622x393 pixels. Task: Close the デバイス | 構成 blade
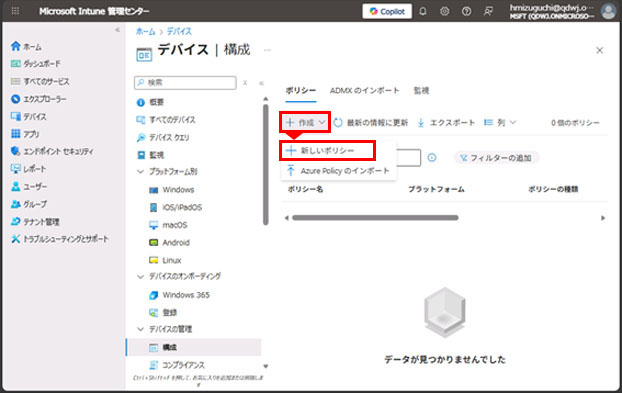tap(600, 50)
